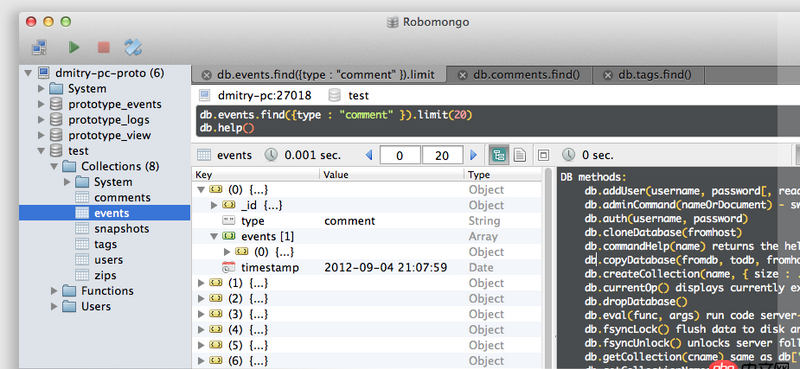The height and width of the screenshot is (369, 800).
Task: Expand the System folder under Collections
Action: coord(66,182)
